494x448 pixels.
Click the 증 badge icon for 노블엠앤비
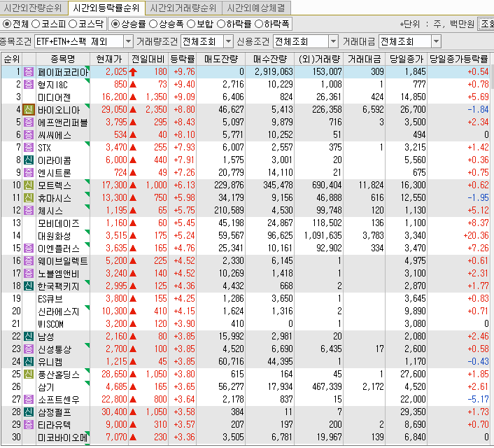pyautogui.click(x=29, y=274)
